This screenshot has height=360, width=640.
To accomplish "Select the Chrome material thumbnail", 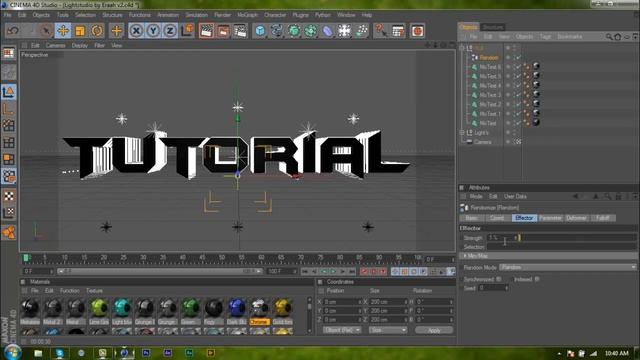I will pos(259,308).
